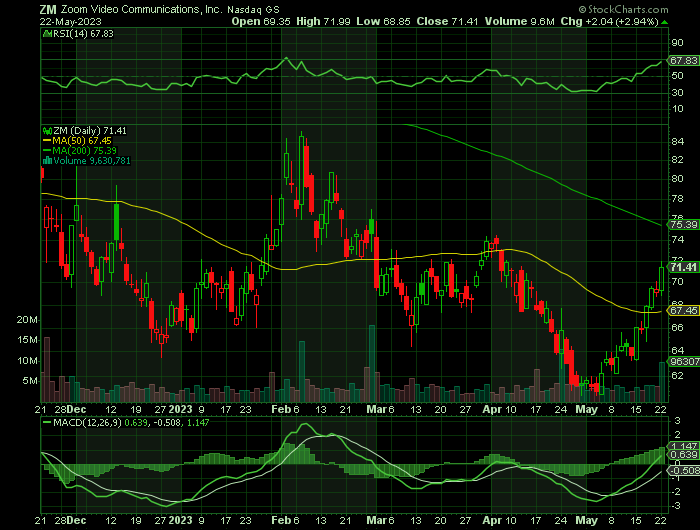Click the 71.41 last-price tag on price axis
The image size is (700, 530).
coord(683,267)
